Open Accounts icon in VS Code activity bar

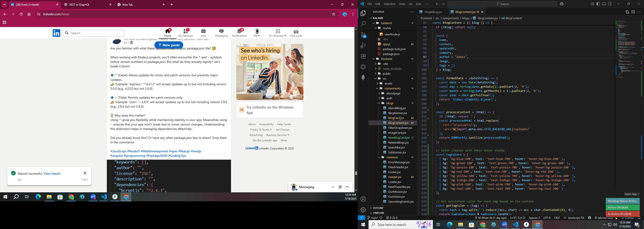[x=363, y=199]
